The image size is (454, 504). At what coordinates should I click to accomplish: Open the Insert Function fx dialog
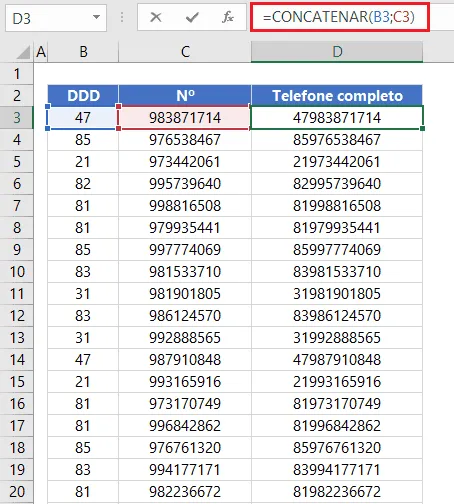(x=228, y=17)
